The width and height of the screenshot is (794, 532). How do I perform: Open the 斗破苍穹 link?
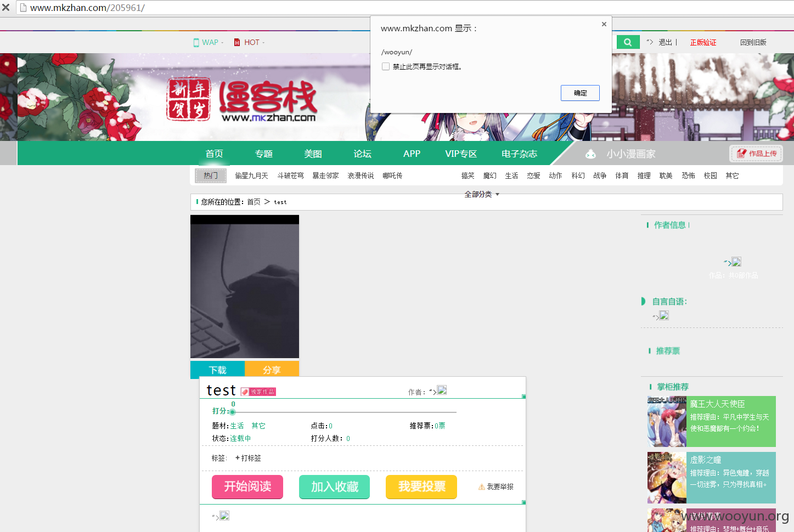tap(290, 176)
